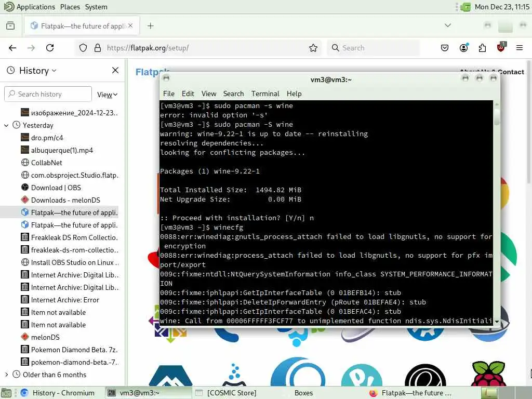
Task: Open albuquerque(1).mp4 history entry
Action: (x=62, y=150)
